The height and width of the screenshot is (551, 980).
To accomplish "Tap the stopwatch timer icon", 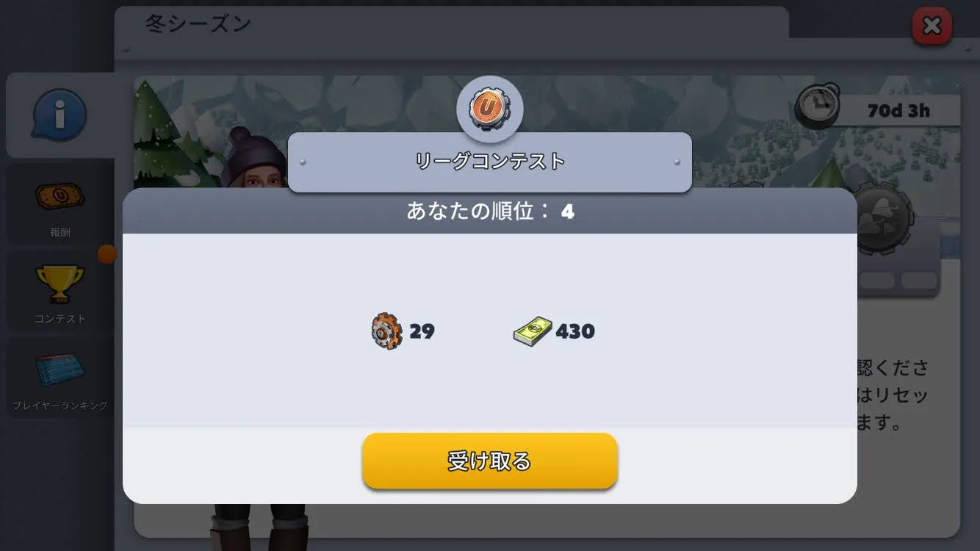I will coord(817,108).
